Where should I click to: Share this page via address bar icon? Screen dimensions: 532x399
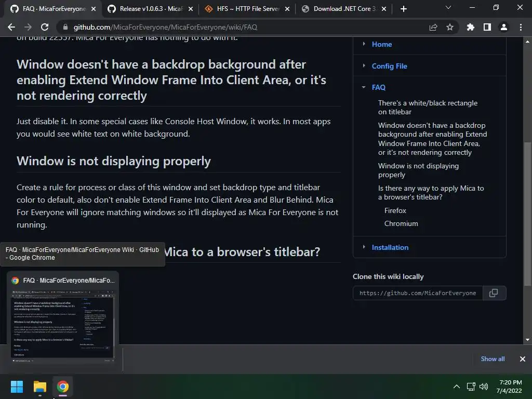tap(433, 27)
